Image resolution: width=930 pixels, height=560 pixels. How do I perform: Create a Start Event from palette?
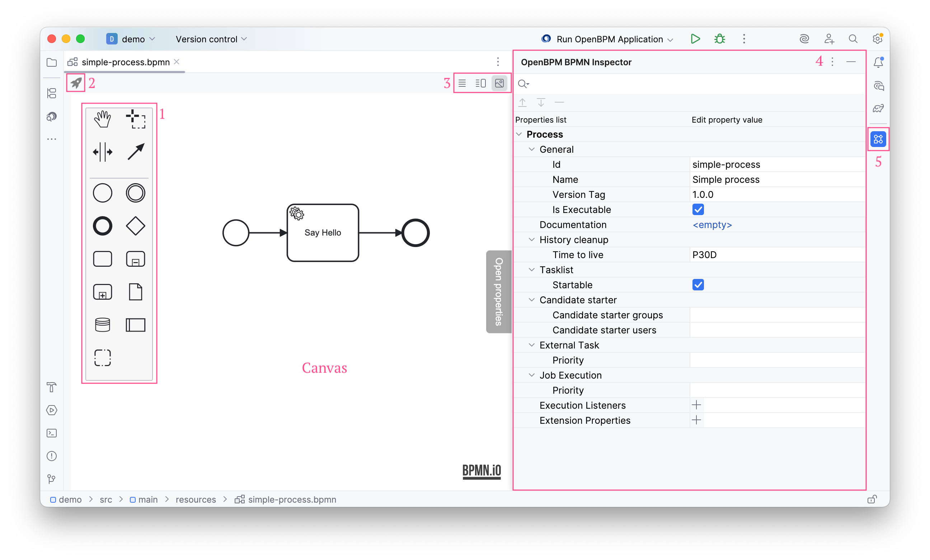[x=102, y=193]
